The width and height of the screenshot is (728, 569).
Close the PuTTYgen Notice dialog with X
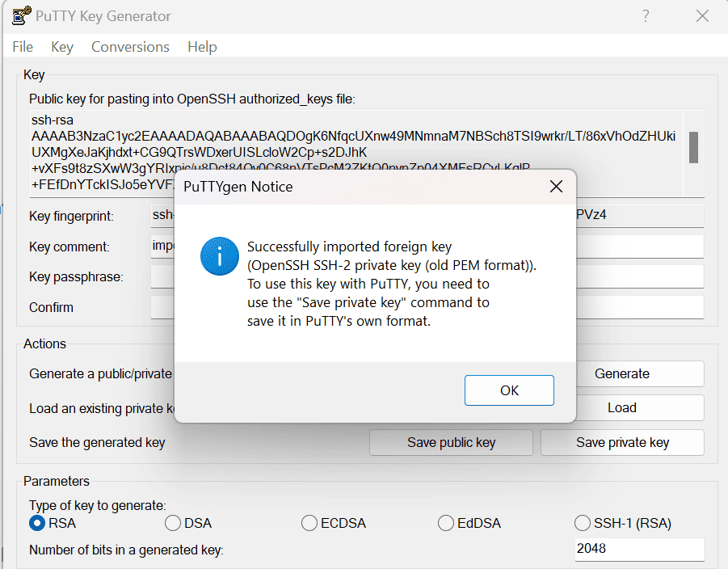pyautogui.click(x=556, y=187)
